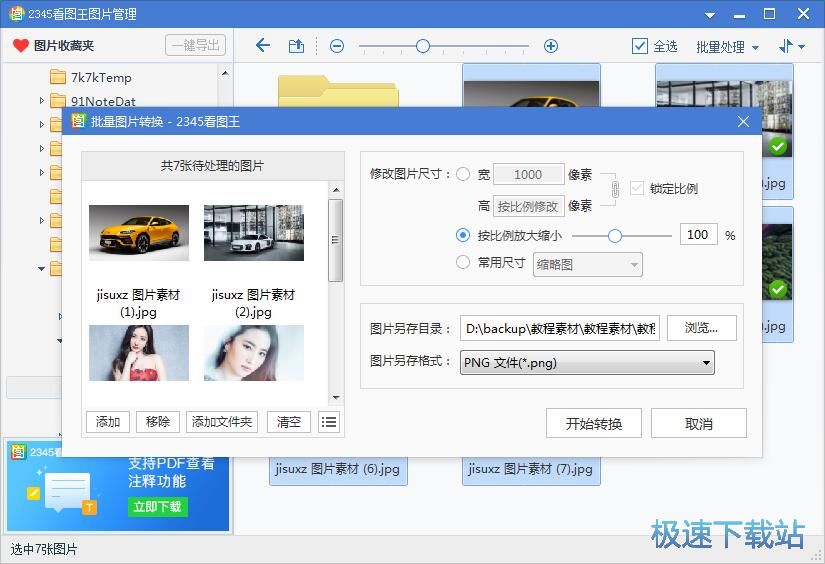The height and width of the screenshot is (564, 825).
Task: Click the image list scroll up arrow
Action: [336, 190]
